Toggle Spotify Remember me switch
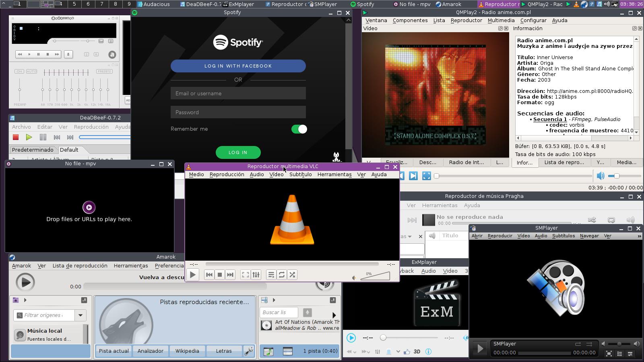The height and width of the screenshot is (362, 644). tap(299, 129)
